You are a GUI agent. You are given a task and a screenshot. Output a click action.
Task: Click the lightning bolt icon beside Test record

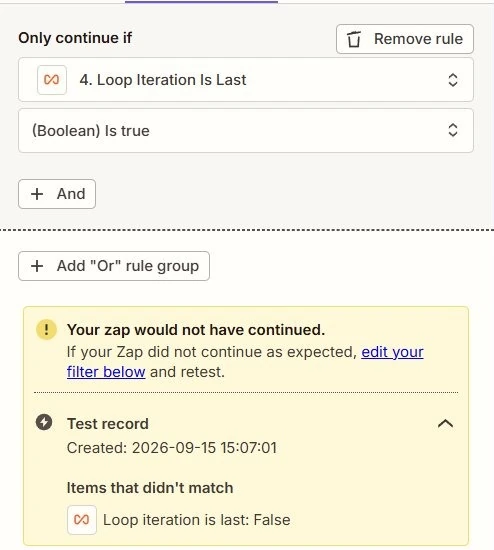[x=44, y=422]
